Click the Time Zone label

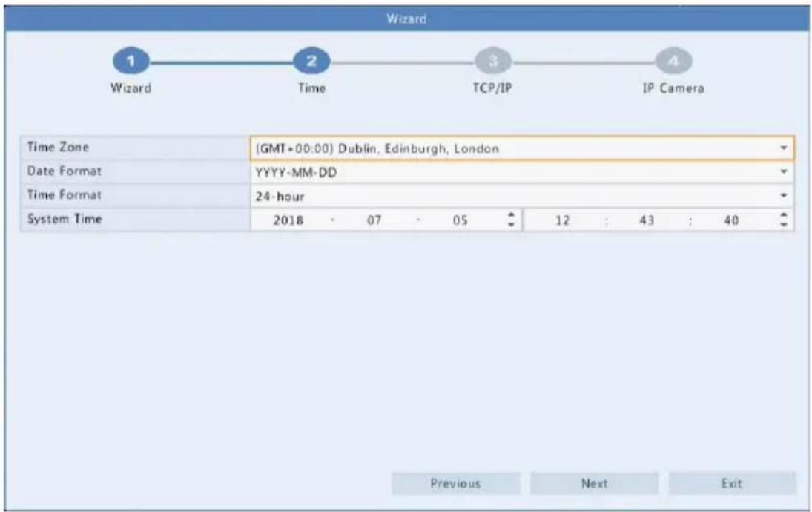[58, 147]
